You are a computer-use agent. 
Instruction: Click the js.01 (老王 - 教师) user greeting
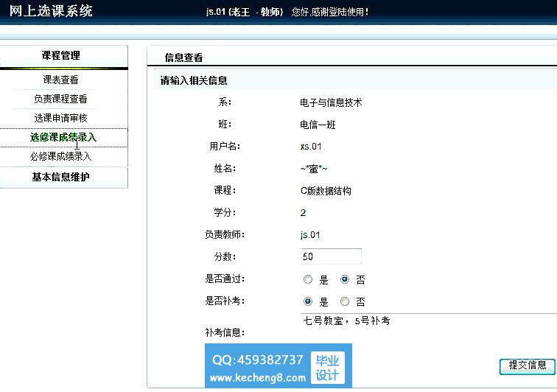click(245, 12)
